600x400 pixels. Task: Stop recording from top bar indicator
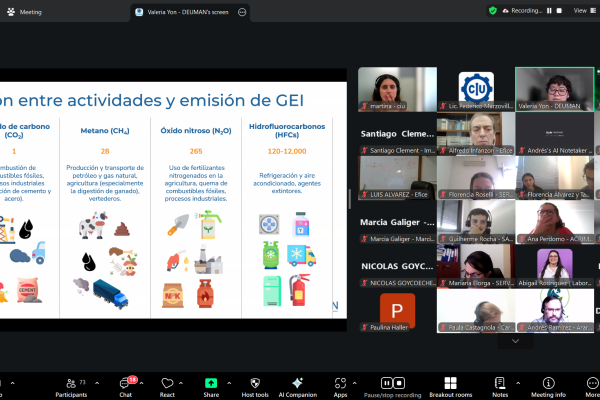click(x=559, y=11)
